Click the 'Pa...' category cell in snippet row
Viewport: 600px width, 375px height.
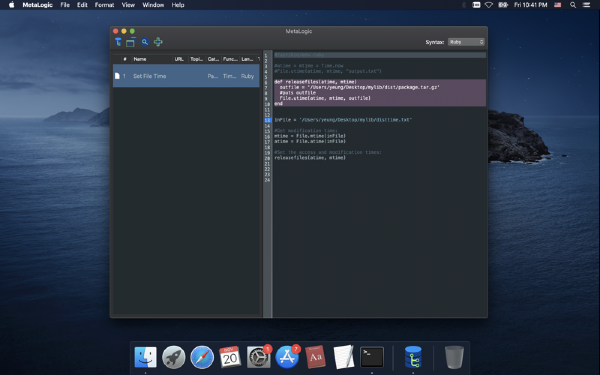213,76
